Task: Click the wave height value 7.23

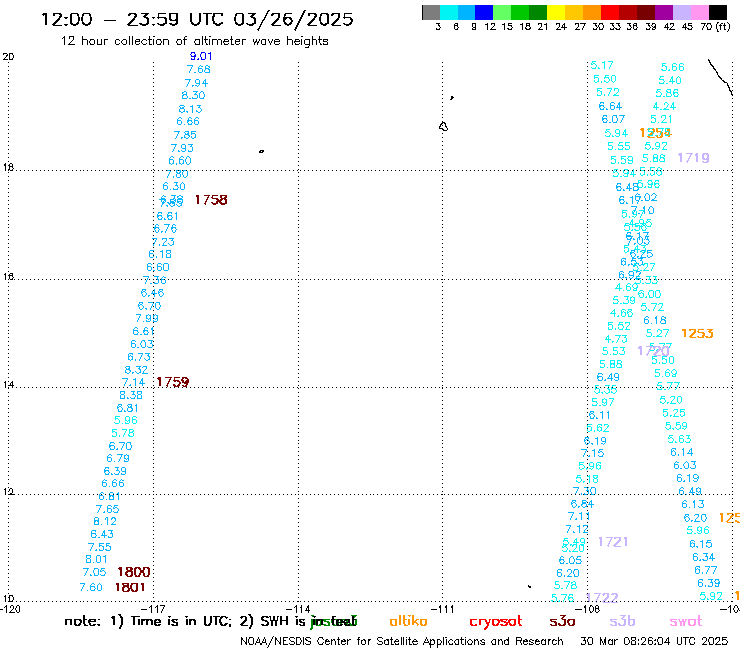Action: (163, 242)
